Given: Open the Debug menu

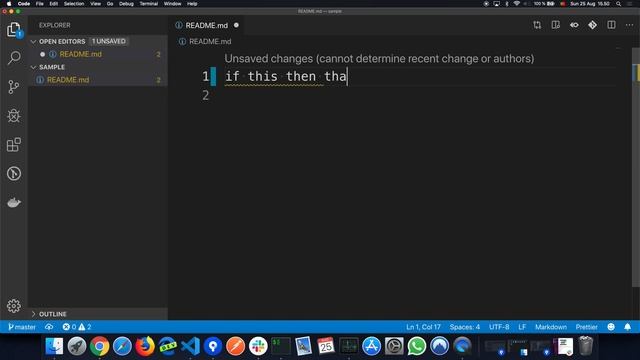Looking at the screenshot, I should pyautogui.click(x=126, y=4).
